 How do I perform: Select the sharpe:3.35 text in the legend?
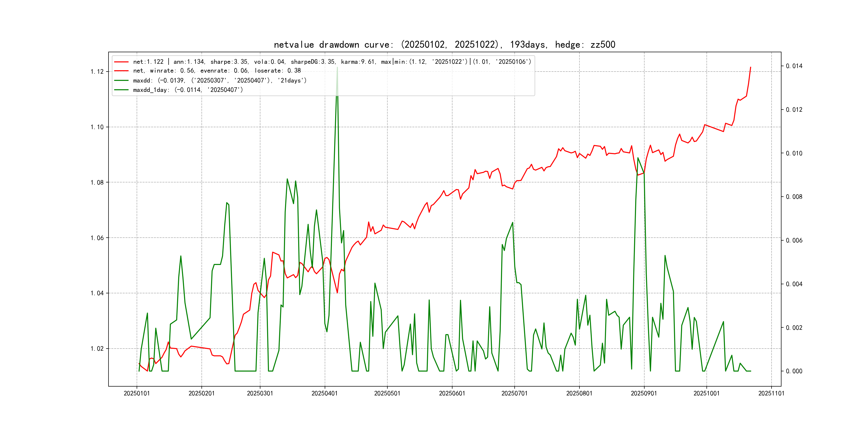pyautogui.click(x=229, y=62)
